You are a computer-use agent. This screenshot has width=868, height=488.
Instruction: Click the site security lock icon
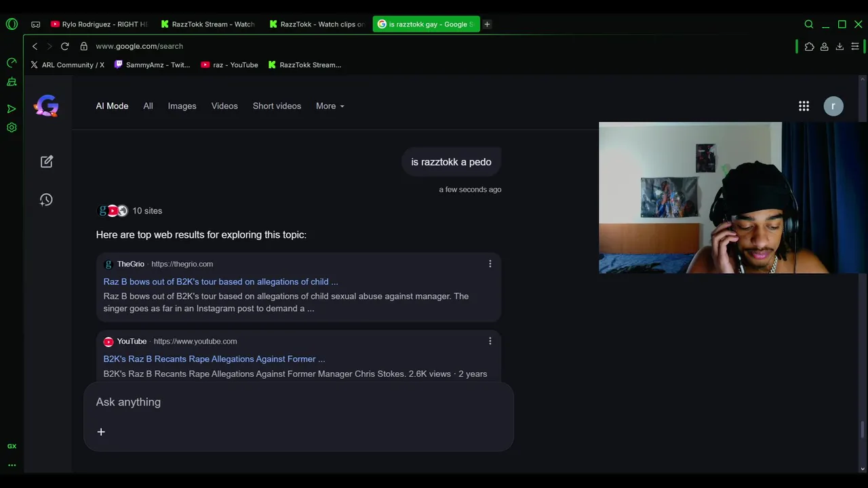[x=83, y=46]
